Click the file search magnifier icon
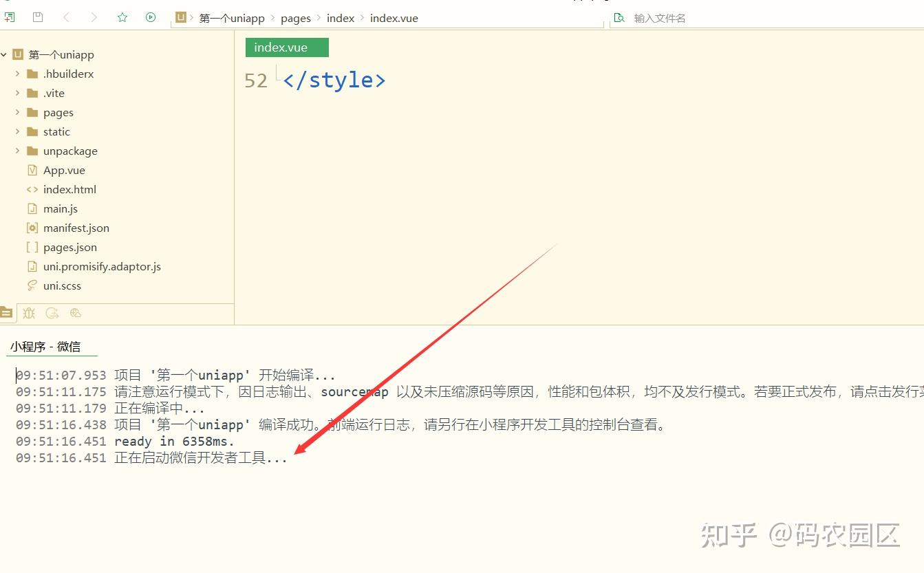Viewport: 924px width, 573px height. click(618, 17)
